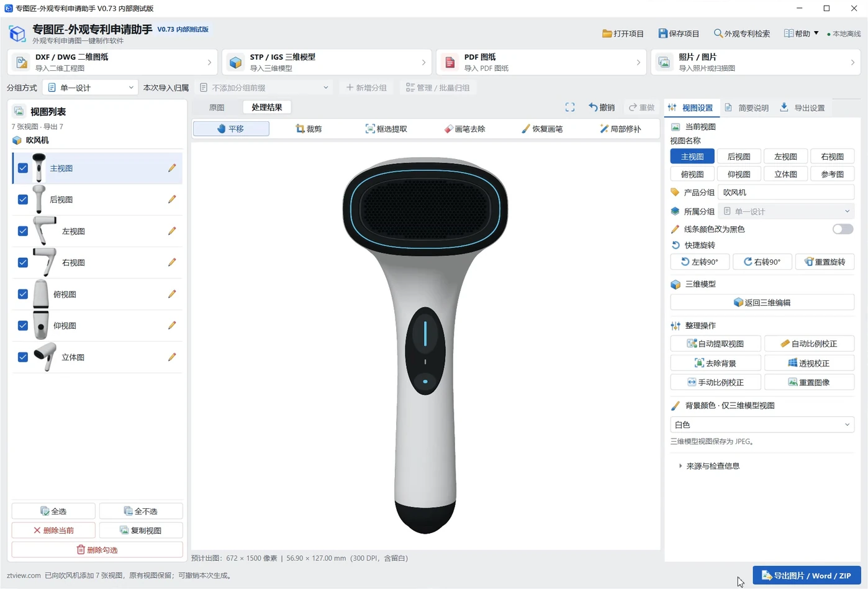This screenshot has width=868, height=589.
Task: Click 去除背景 button
Action: tap(716, 363)
